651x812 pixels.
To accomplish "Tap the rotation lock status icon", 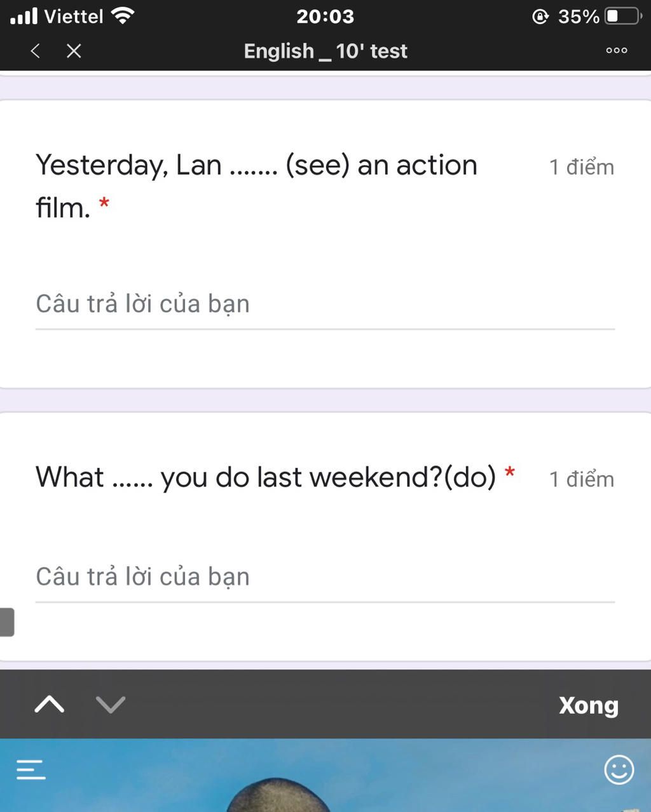I will pyautogui.click(x=540, y=16).
